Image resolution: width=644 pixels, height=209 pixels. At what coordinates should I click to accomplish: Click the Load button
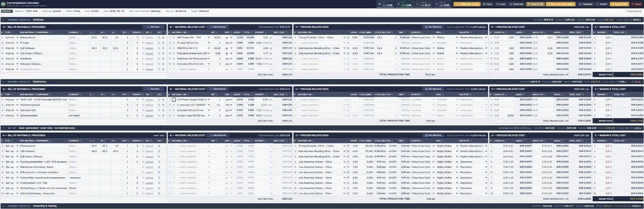(x=501, y=4)
